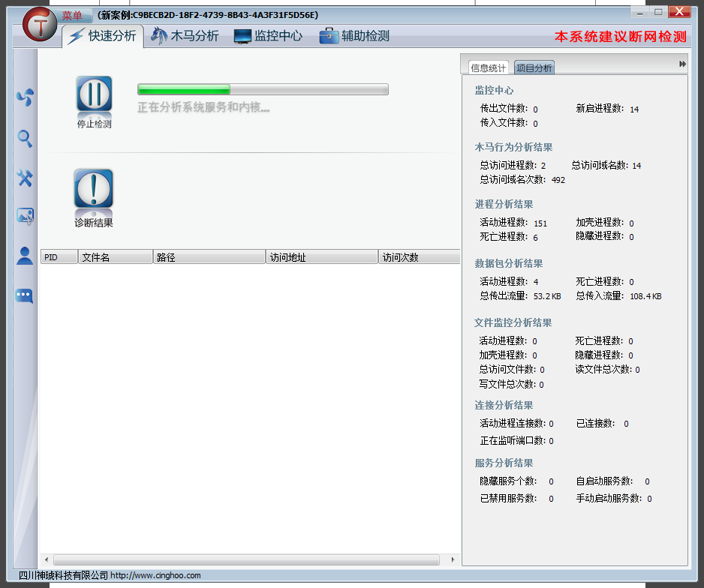Image resolution: width=704 pixels, height=588 pixels.
Task: Open the 辅助检测 tab
Action: click(354, 36)
